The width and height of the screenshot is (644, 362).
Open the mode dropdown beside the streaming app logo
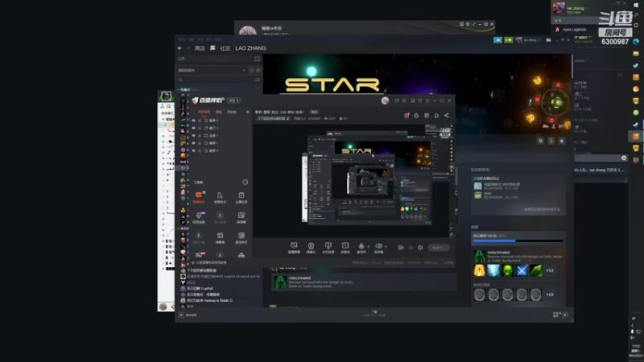(x=233, y=101)
